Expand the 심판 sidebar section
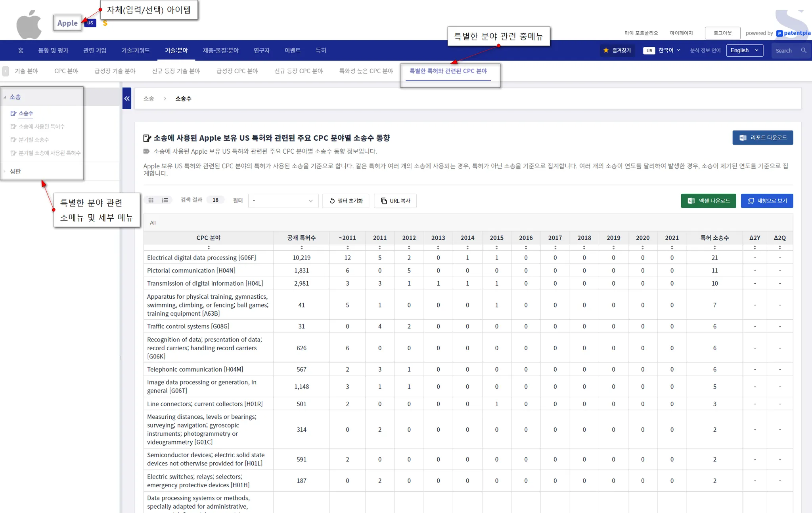Viewport: 812px width, 513px height. click(x=15, y=172)
